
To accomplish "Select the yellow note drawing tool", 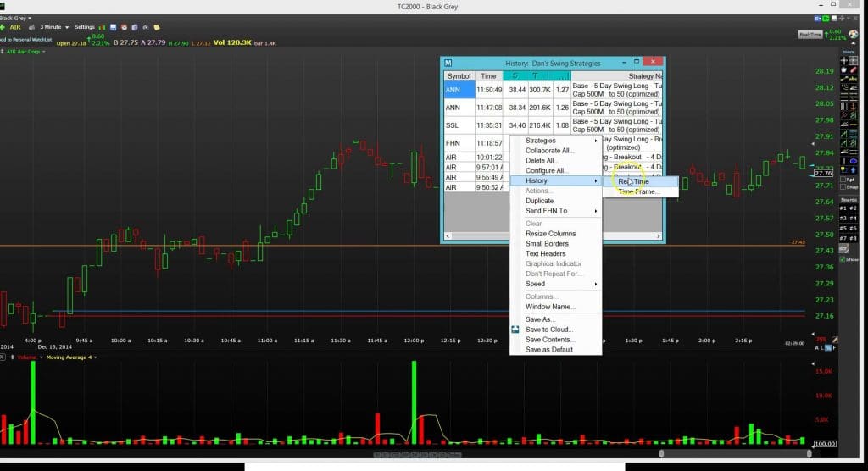I will coord(843,170).
